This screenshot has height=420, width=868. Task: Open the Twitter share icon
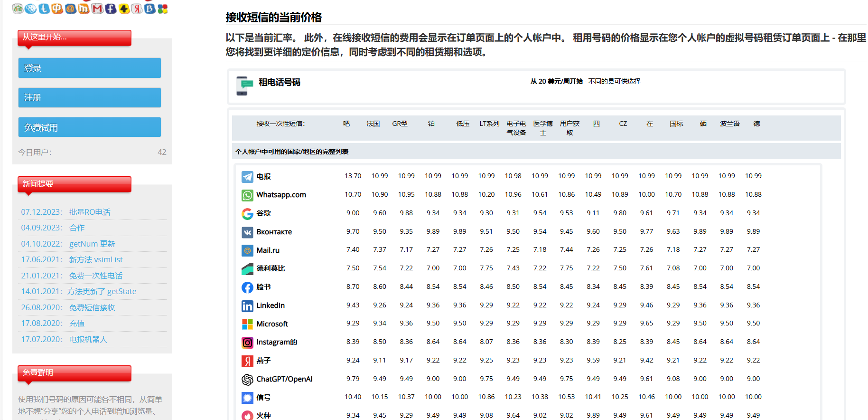44,9
